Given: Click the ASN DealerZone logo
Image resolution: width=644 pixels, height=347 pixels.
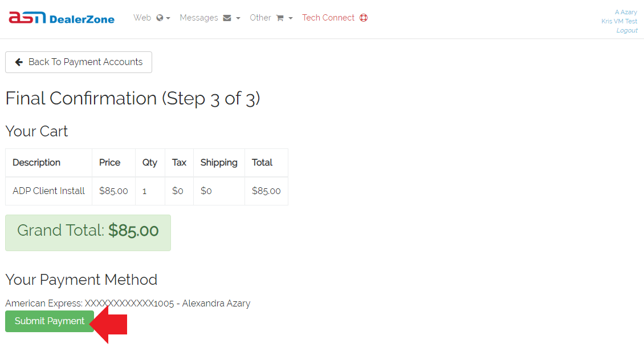Looking at the screenshot, I should point(62,18).
